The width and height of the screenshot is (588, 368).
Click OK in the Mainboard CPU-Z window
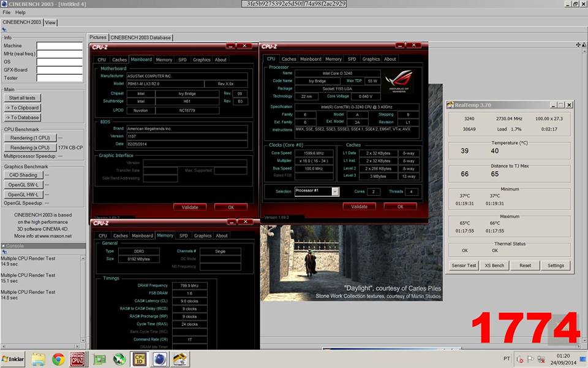pyautogui.click(x=231, y=207)
